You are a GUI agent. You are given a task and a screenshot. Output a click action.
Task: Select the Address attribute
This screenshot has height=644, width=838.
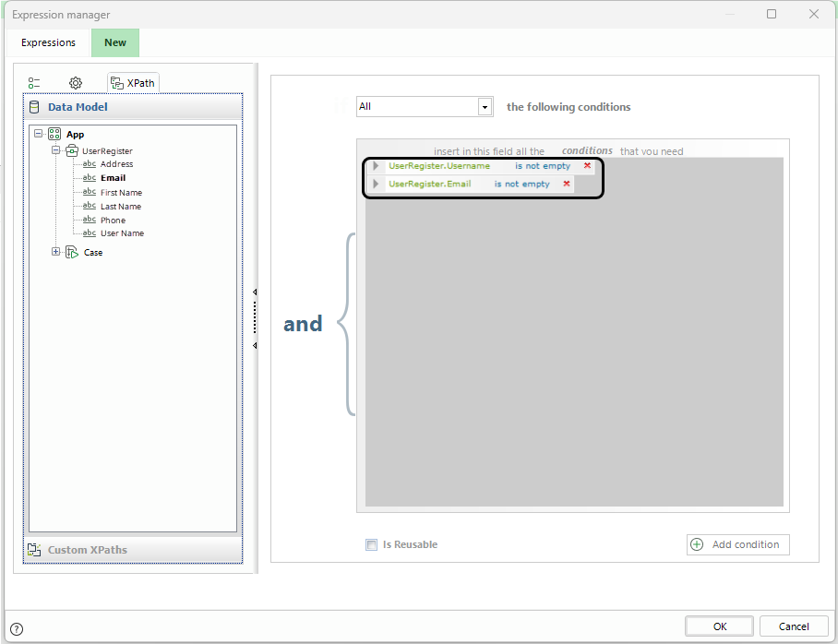(x=116, y=164)
